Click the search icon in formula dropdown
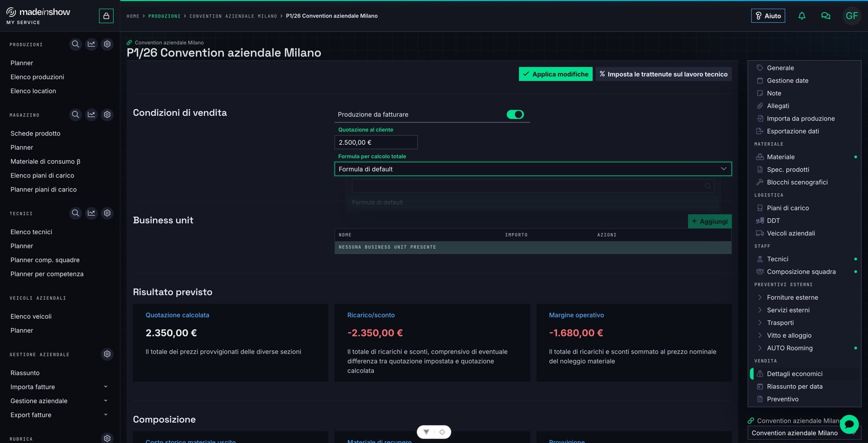868x443 pixels. 708,186
